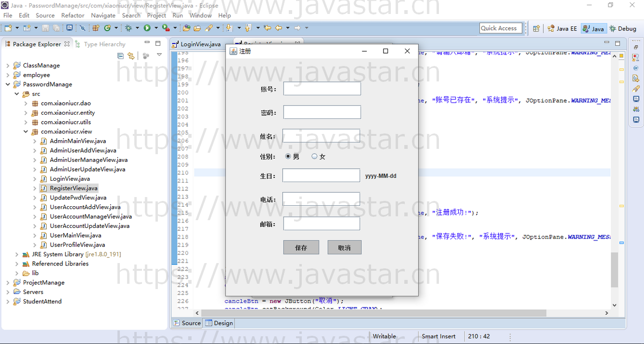This screenshot has width=644, height=344.
Task: Click Link with Editor icon in Package Explorer
Action: point(131,56)
